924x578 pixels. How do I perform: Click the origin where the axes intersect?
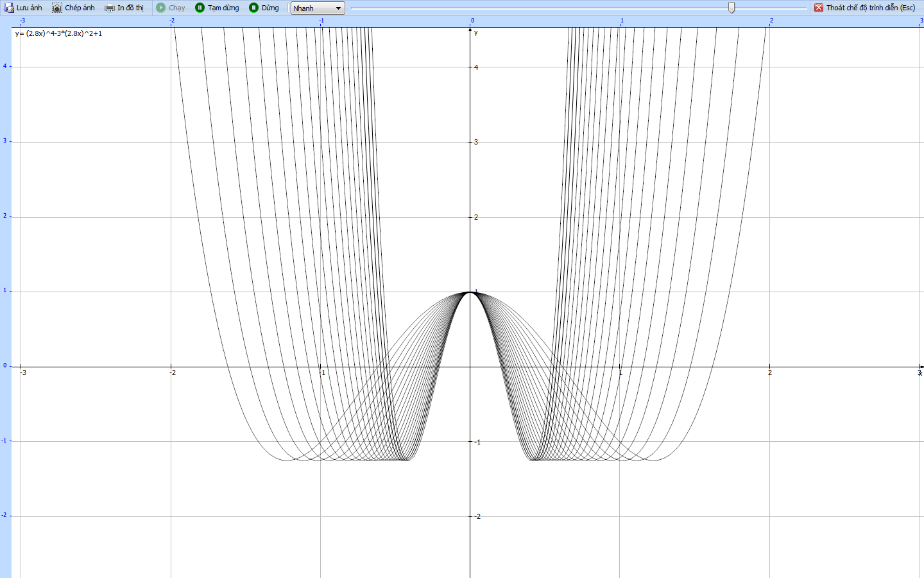point(470,367)
